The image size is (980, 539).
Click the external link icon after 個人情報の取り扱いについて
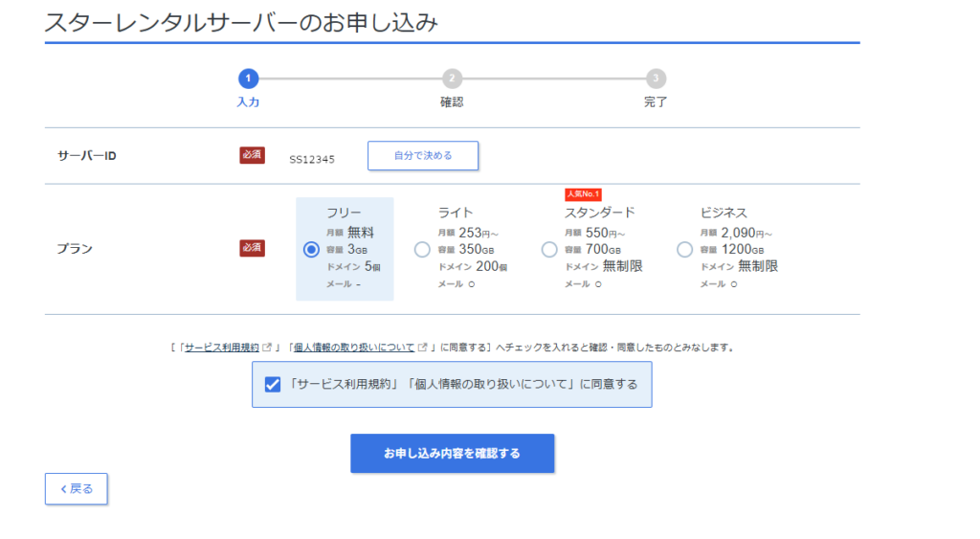tap(422, 347)
